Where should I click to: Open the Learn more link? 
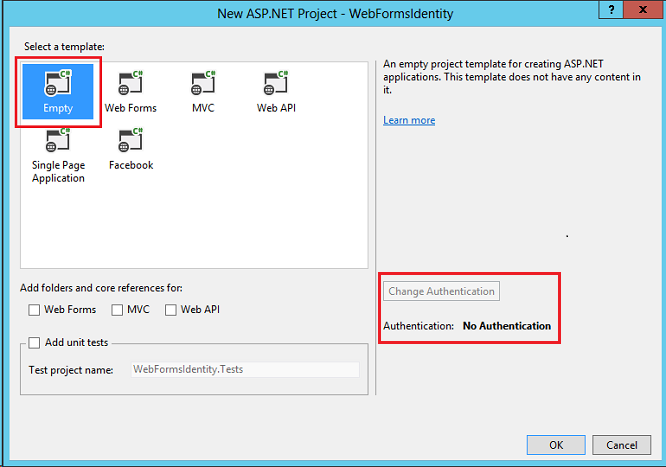pos(409,120)
